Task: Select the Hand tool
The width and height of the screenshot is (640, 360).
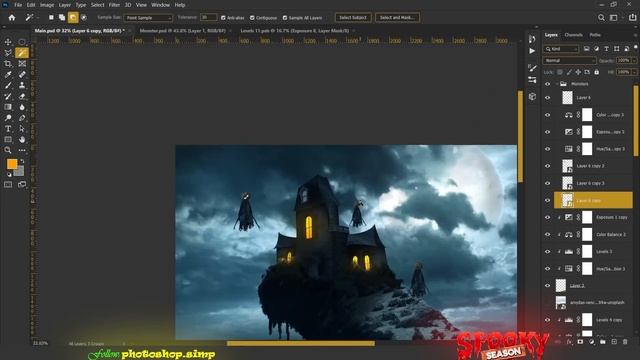Action: click(x=22, y=140)
